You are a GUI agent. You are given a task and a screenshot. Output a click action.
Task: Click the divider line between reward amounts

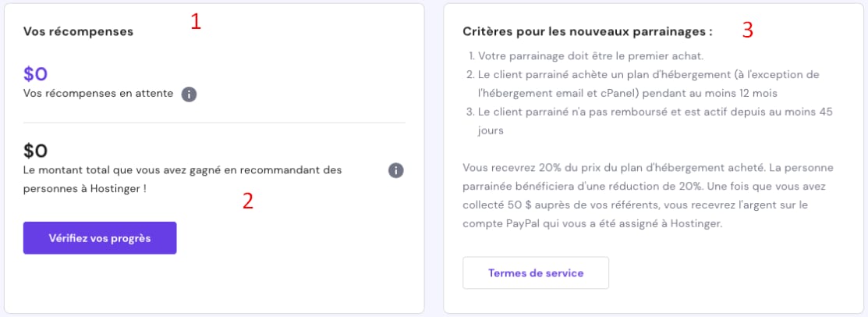click(214, 123)
